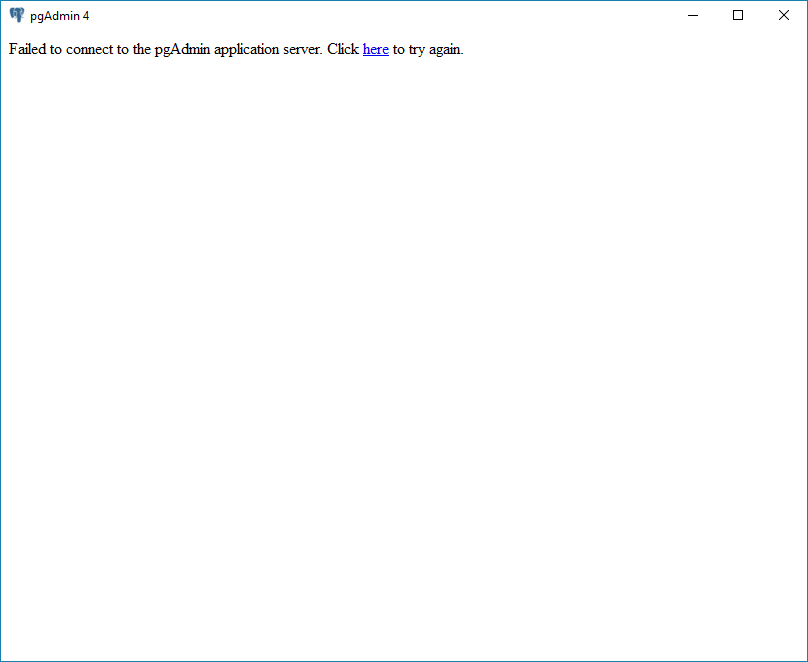
Task: Click the word "application" in the error message
Action: [248, 49]
